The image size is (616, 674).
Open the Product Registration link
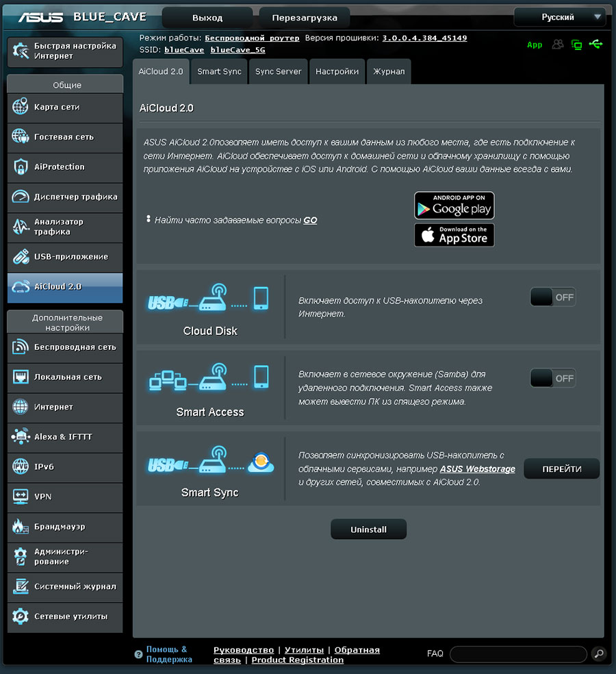(x=297, y=660)
